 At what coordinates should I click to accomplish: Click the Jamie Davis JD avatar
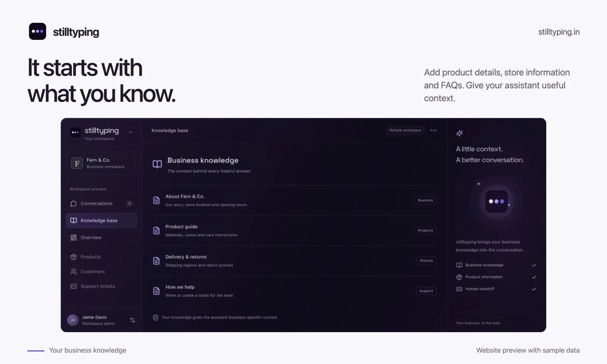73,320
